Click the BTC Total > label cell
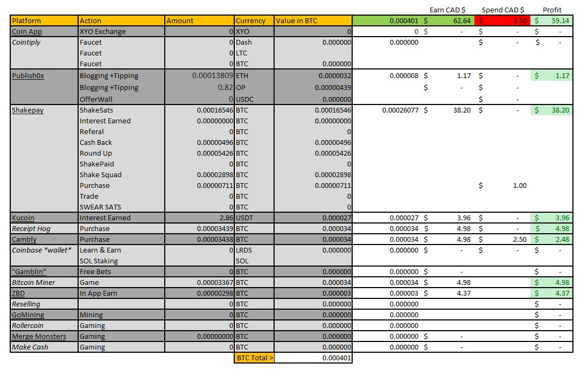588x370 pixels. point(254,358)
